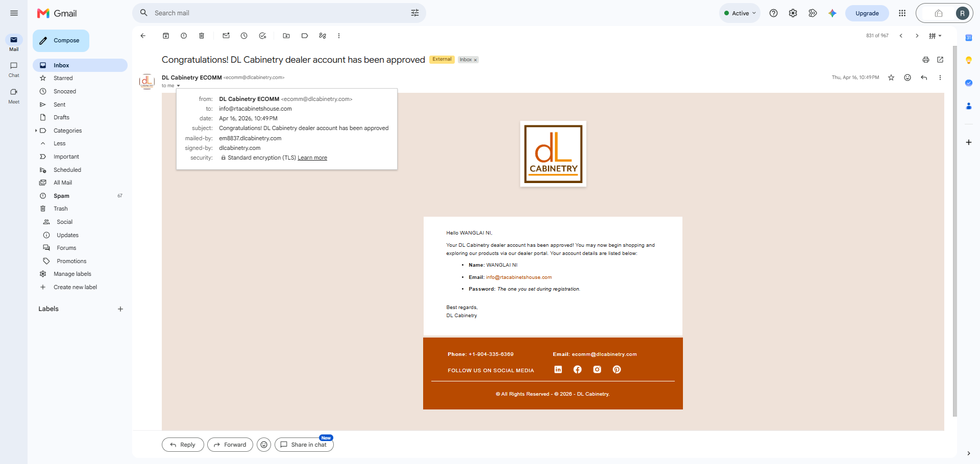Screen dimensions: 980x464
Task: Click the Forward button below the email
Action: click(x=230, y=445)
